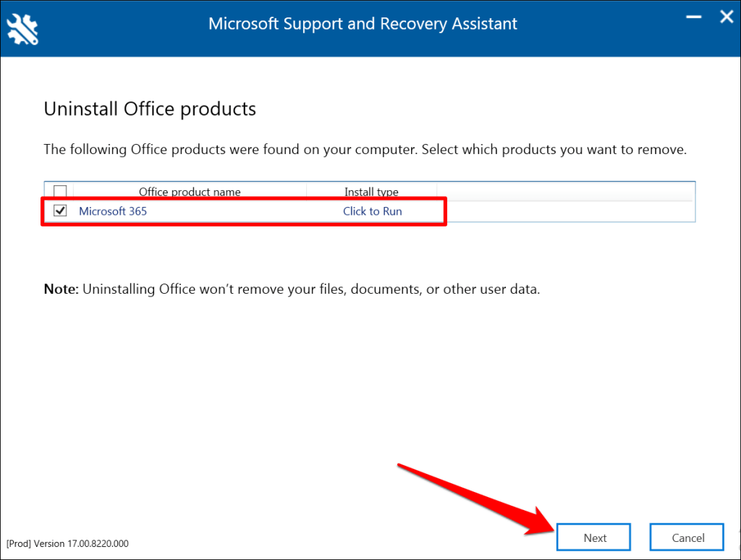Click the 'won't remove your files' note text

[311, 289]
